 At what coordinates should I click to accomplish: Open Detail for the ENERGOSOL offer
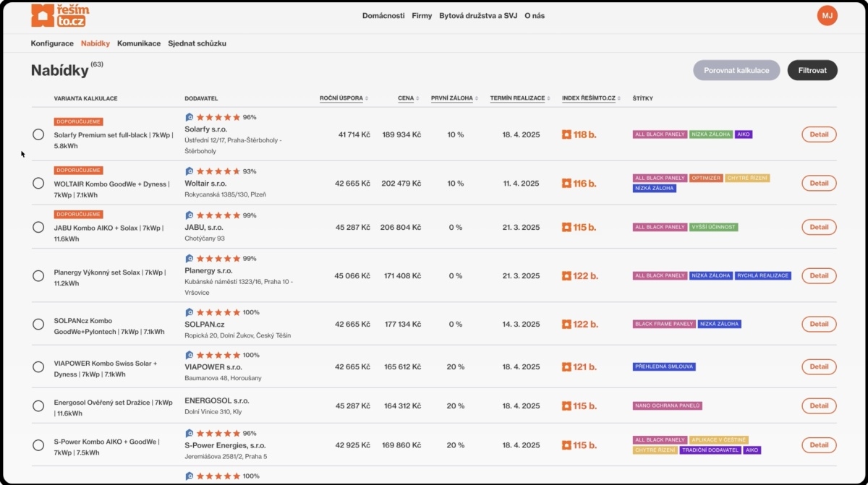pyautogui.click(x=819, y=406)
